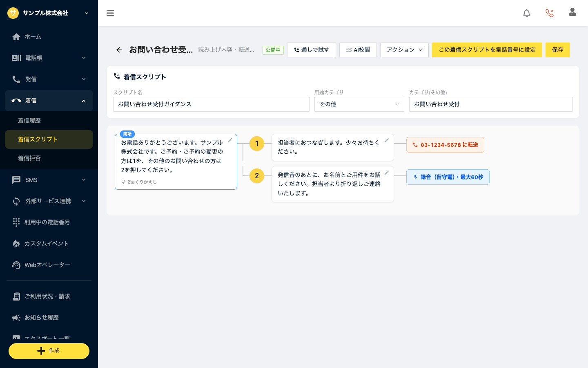
Task: Expand the SMS sidebar section
Action: click(x=49, y=180)
